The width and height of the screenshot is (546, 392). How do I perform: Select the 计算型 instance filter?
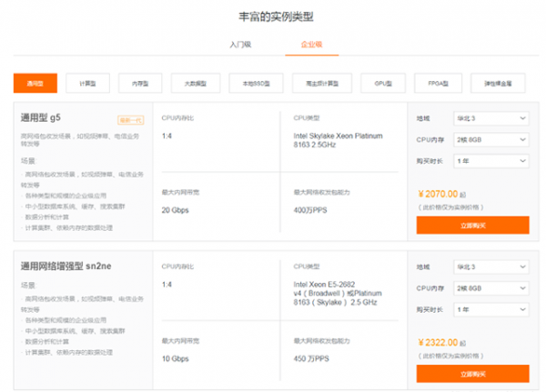coord(86,83)
